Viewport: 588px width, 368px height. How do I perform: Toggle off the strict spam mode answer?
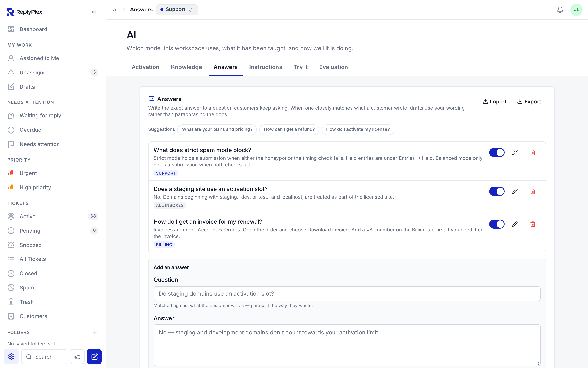pos(497,153)
